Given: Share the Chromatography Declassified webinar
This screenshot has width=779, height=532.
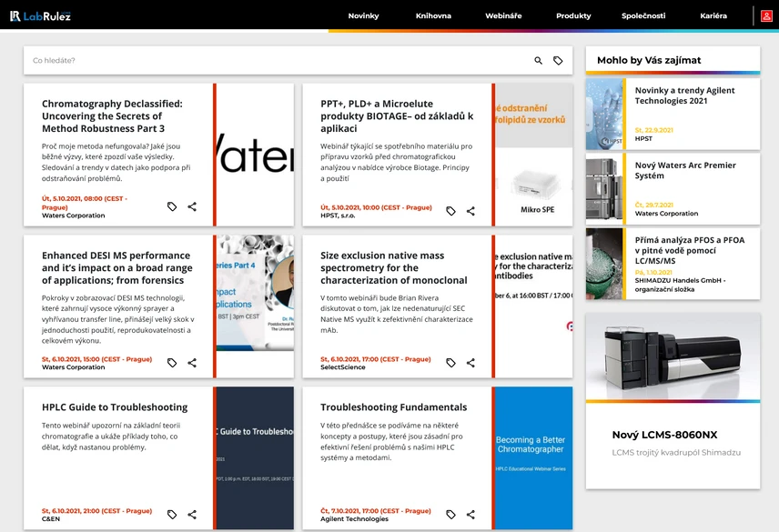Looking at the screenshot, I should click(192, 206).
